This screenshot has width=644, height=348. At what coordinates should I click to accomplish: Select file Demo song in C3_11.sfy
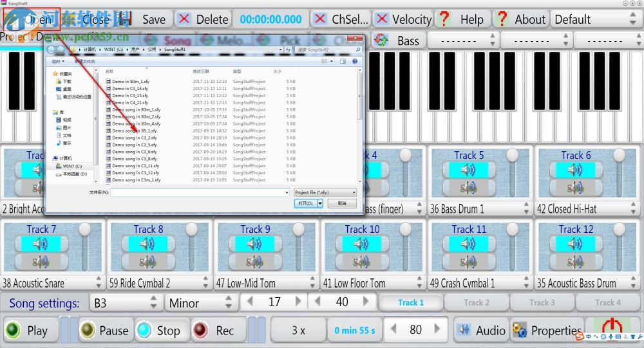(x=135, y=166)
